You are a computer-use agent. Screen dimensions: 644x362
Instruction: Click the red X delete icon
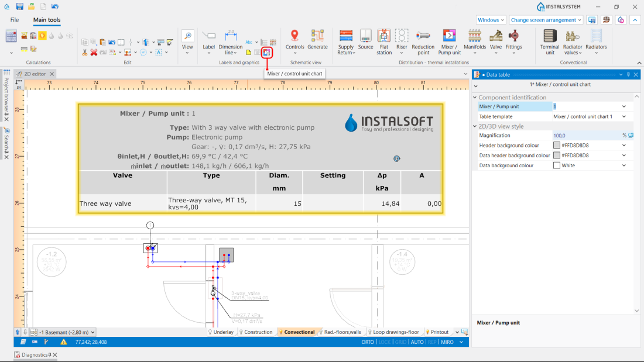94,52
